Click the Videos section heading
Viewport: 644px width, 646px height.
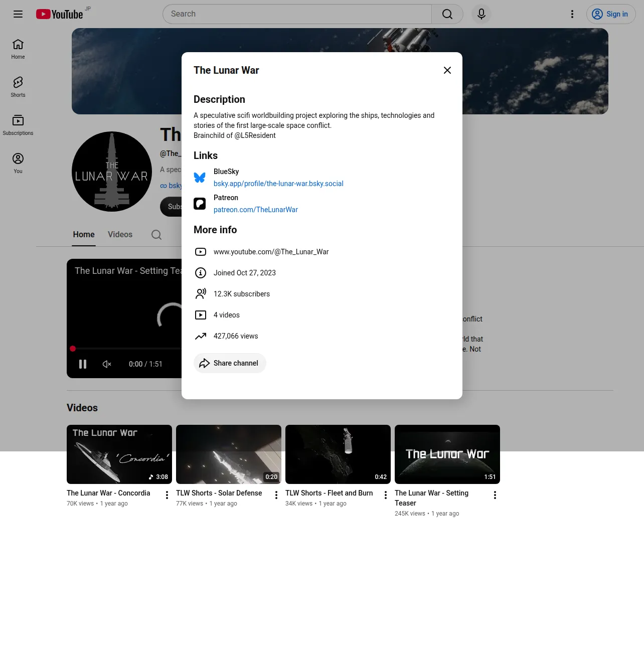pyautogui.click(x=82, y=408)
